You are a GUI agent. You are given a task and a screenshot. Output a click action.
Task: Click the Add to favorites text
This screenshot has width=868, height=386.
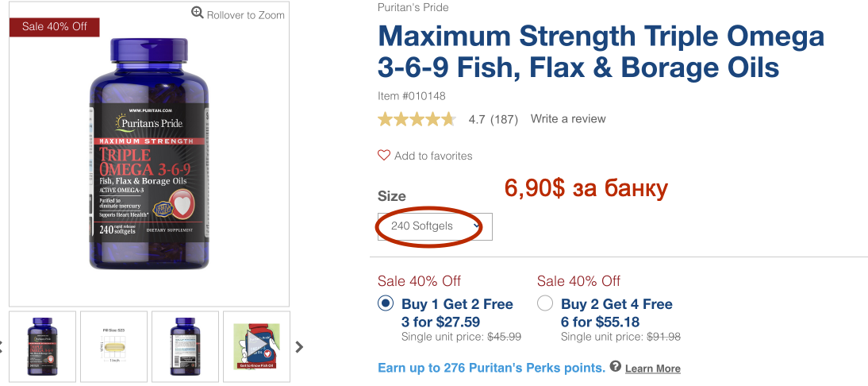(x=433, y=156)
